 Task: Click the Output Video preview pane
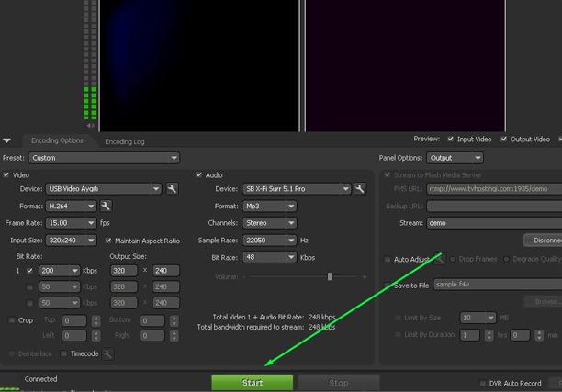tap(405, 65)
